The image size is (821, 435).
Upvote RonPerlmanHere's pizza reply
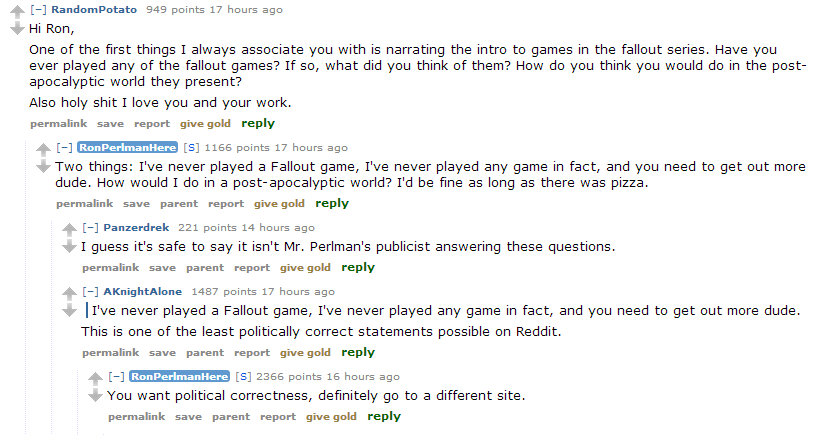coord(42,149)
